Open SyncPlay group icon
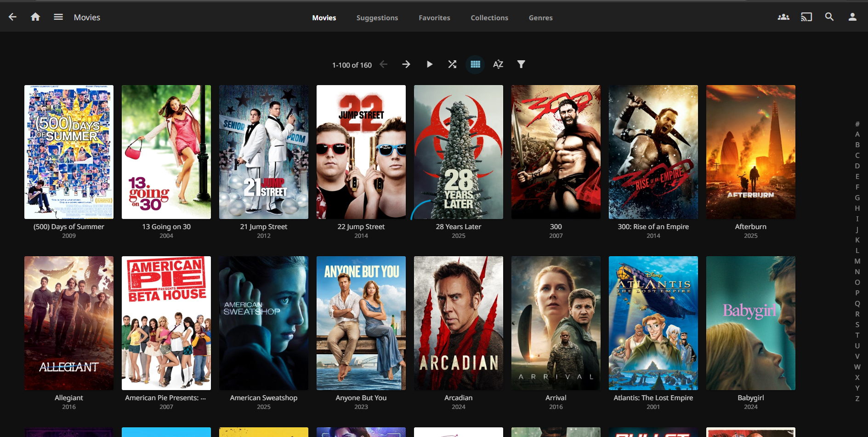 pos(783,17)
